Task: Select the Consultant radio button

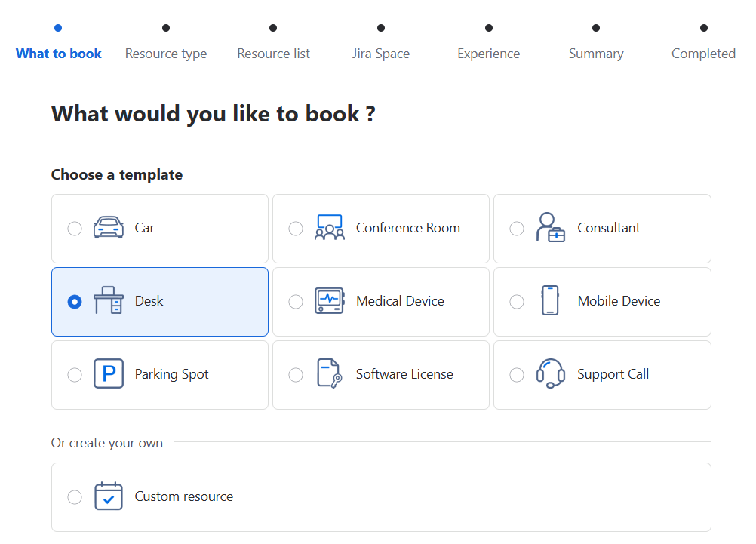Action: pyautogui.click(x=517, y=228)
